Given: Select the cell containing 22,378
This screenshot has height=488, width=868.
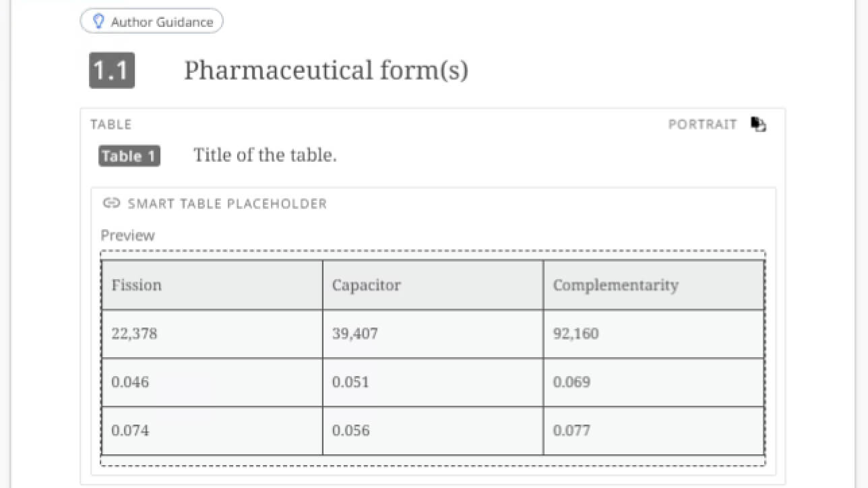Looking at the screenshot, I should 212,334.
